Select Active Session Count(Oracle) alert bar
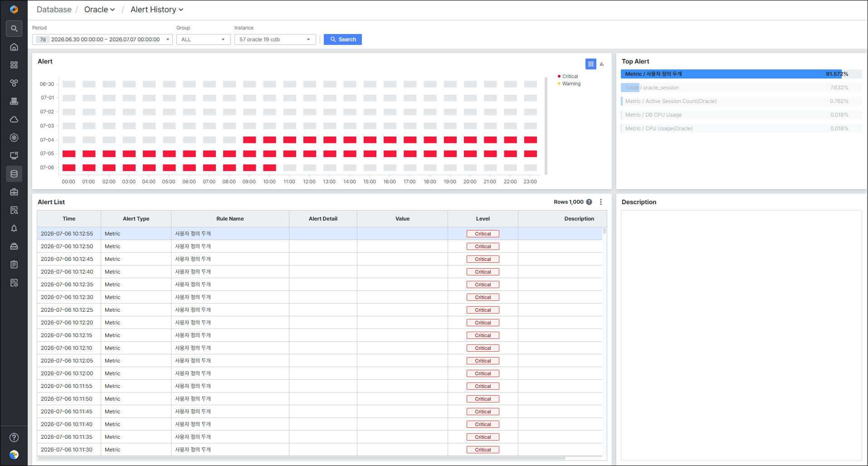The image size is (868, 466). (741, 101)
